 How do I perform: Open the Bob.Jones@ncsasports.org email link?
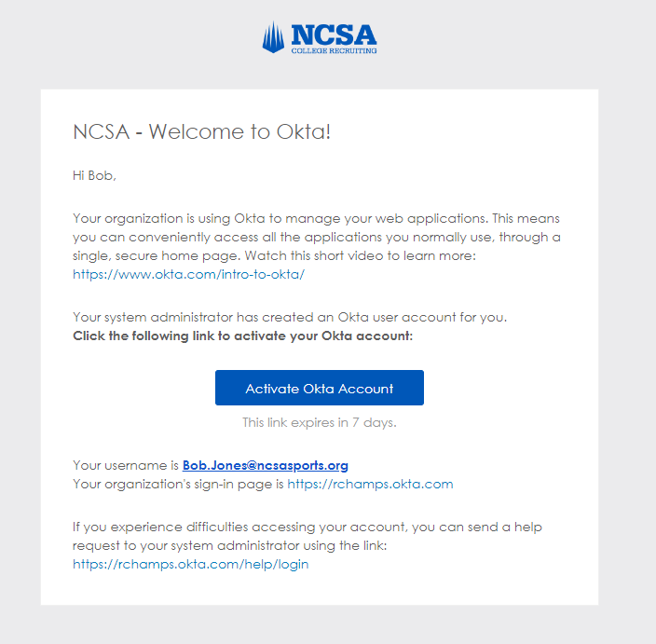(x=266, y=464)
